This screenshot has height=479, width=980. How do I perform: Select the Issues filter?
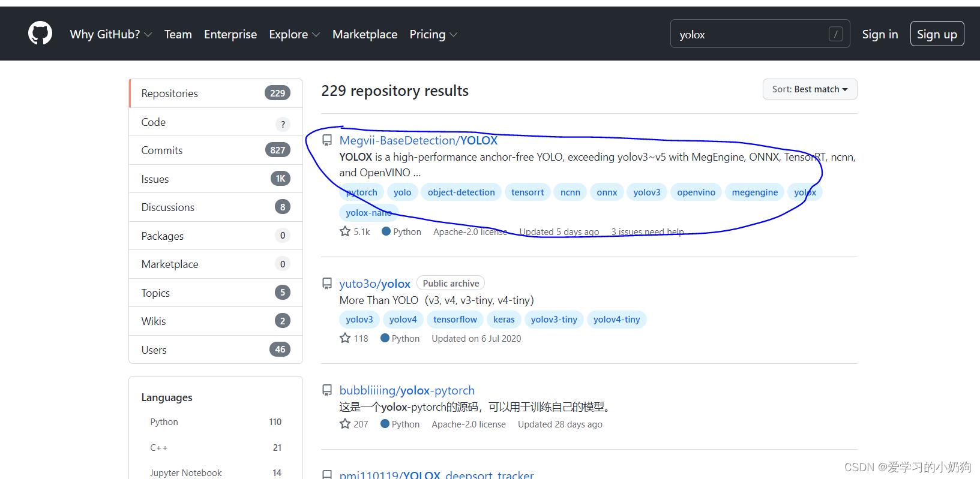[215, 179]
